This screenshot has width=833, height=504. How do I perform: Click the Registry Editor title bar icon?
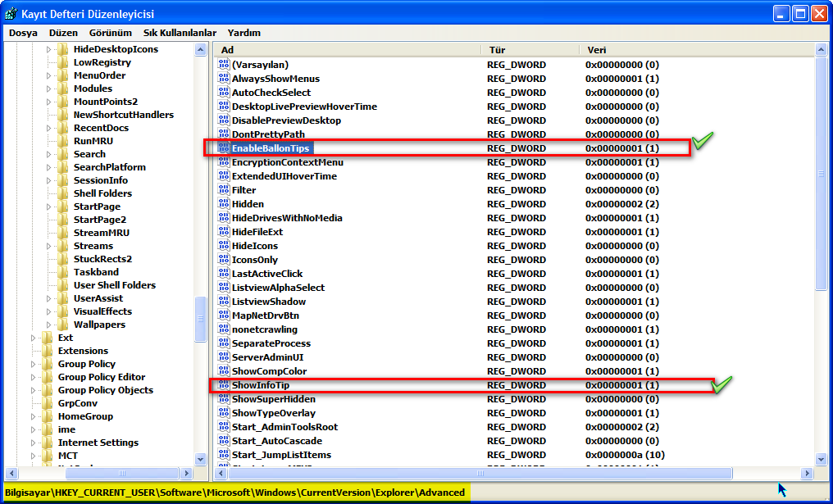[x=11, y=14]
